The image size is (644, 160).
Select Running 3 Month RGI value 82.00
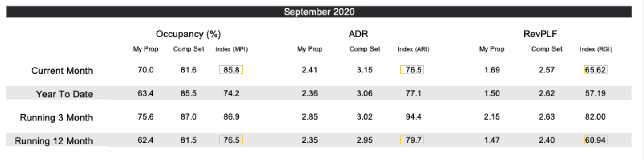596,117
